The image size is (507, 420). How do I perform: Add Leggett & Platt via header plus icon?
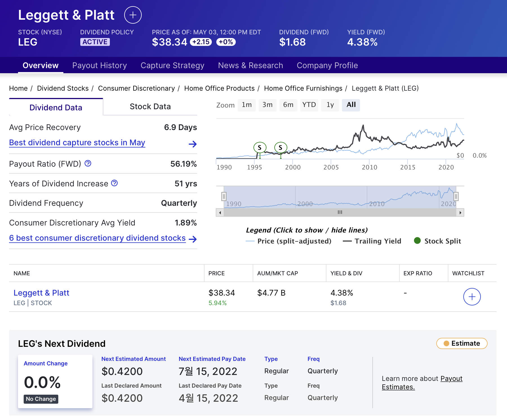click(x=132, y=15)
